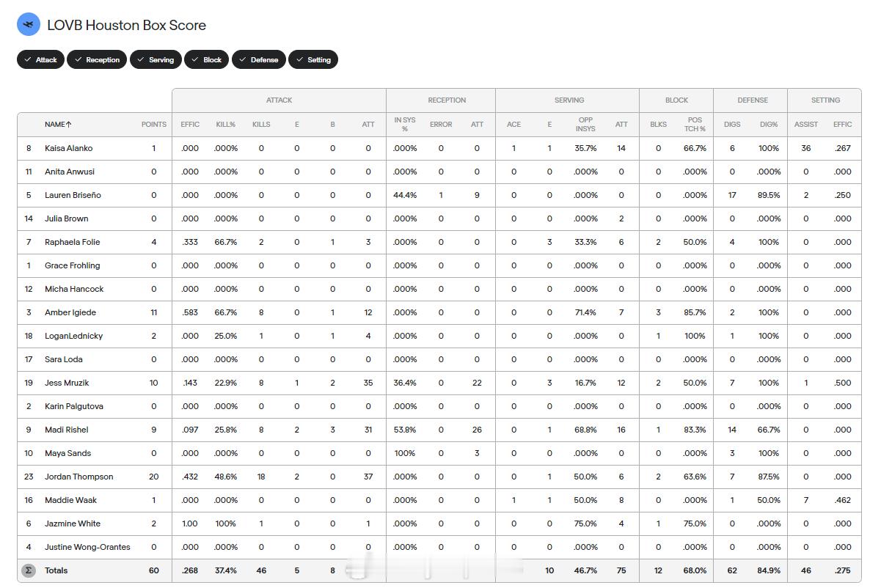Click Raphaela Folie's .333 attack efficiency

[190, 242]
